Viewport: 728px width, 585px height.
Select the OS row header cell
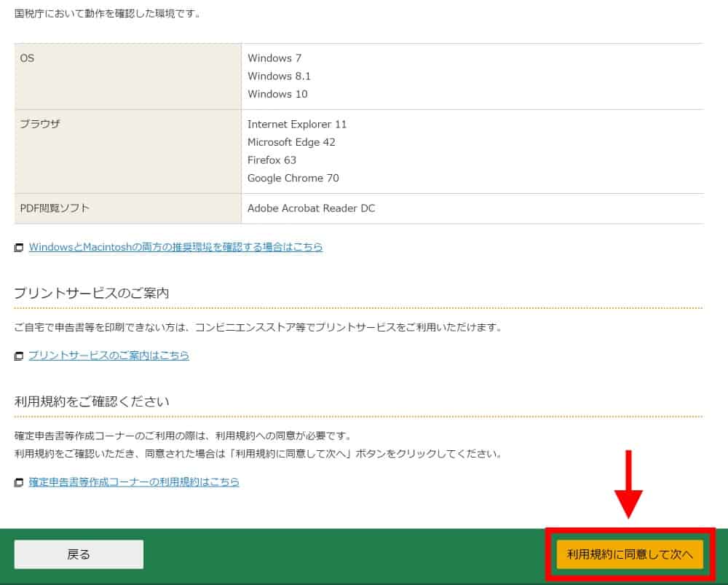tap(127, 76)
